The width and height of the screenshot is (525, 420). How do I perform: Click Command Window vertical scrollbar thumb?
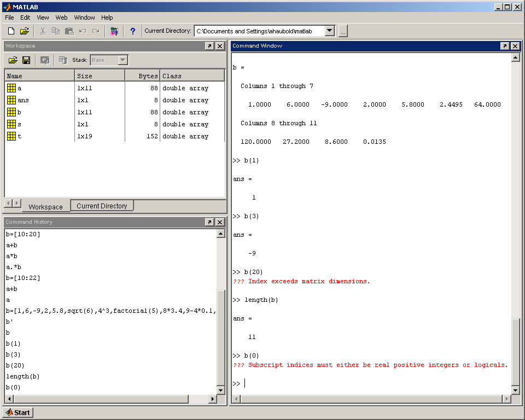click(516, 352)
